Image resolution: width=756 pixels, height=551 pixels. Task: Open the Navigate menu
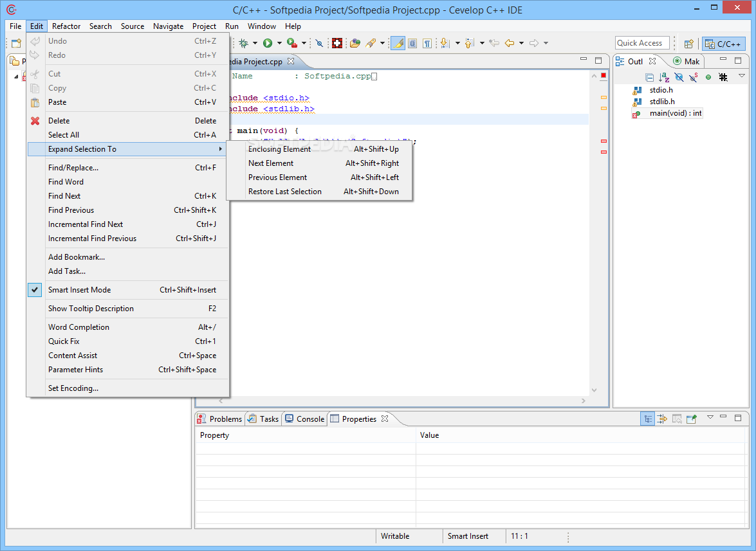169,26
